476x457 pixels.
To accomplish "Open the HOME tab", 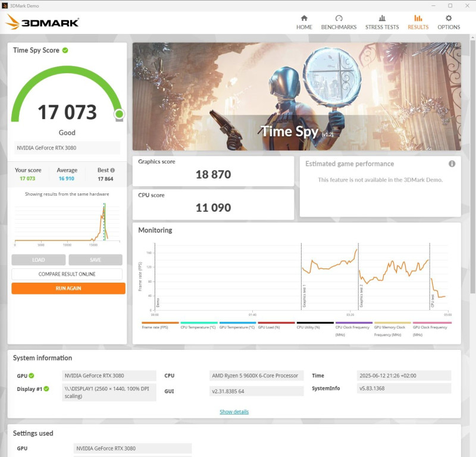I will [304, 23].
